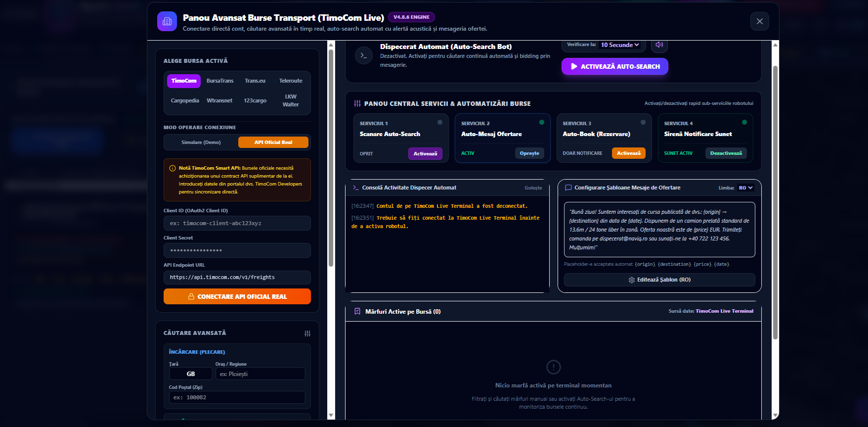Select Simulare (Demo) connection mode

tap(201, 142)
